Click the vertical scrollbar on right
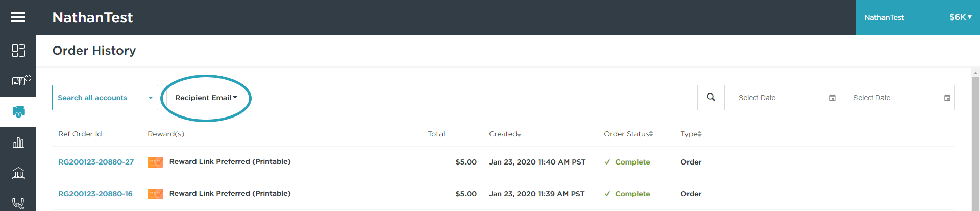The height and width of the screenshot is (211, 980). point(975,138)
